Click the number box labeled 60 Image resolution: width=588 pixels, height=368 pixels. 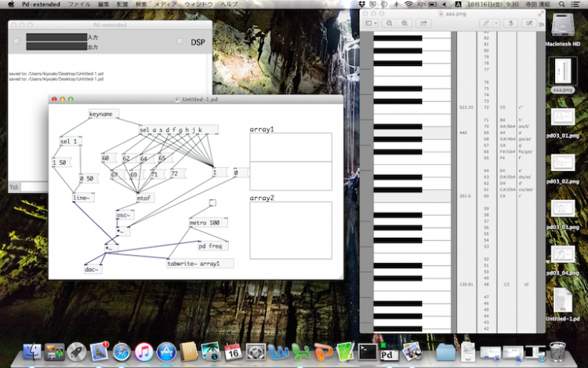pyautogui.click(x=106, y=158)
